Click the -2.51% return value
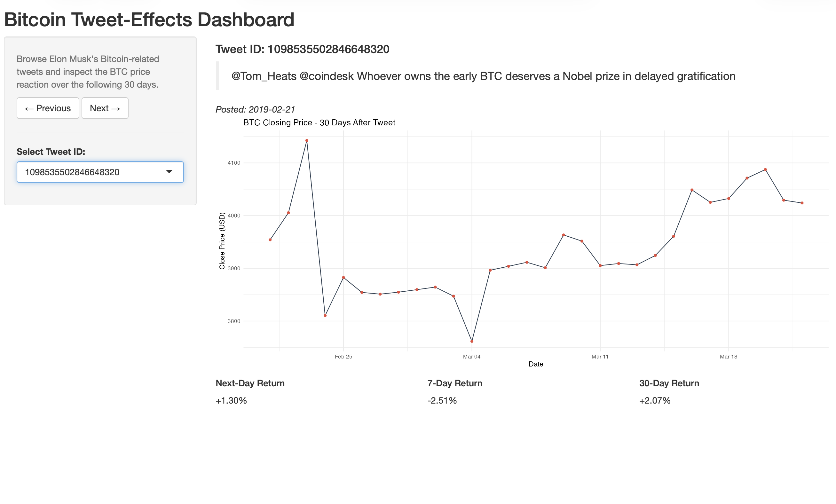Image resolution: width=836 pixels, height=504 pixels. tap(442, 401)
